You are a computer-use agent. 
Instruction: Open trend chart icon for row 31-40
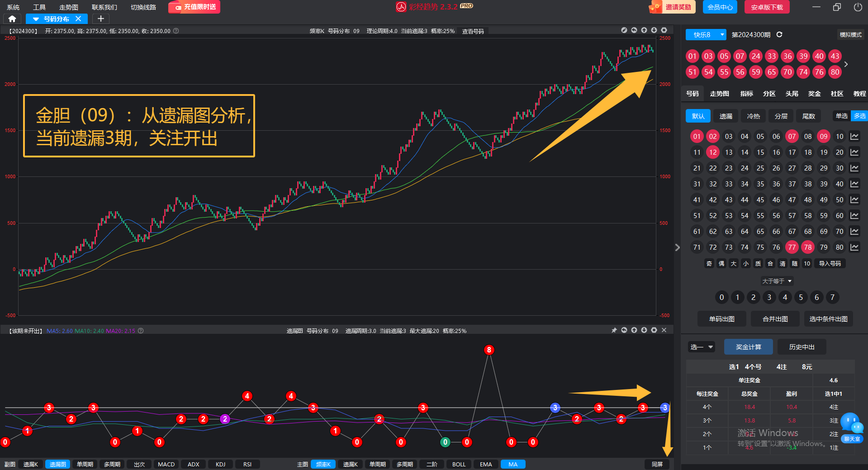pos(854,184)
